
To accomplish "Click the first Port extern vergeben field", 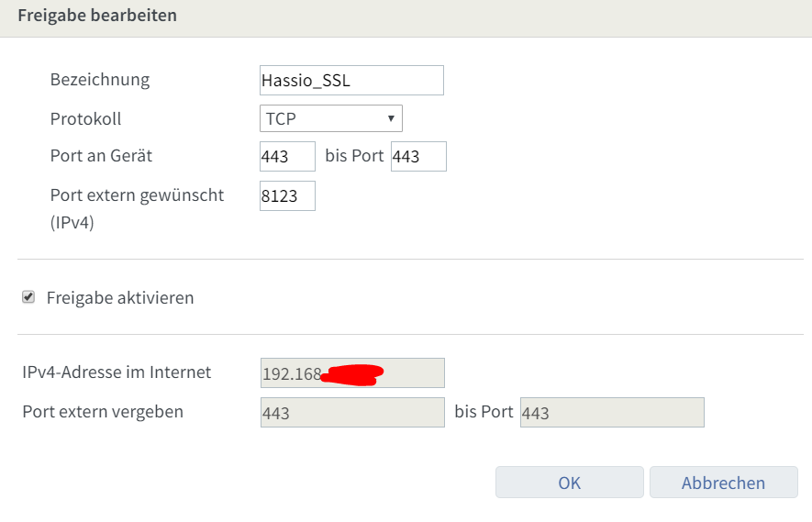I will point(352,413).
